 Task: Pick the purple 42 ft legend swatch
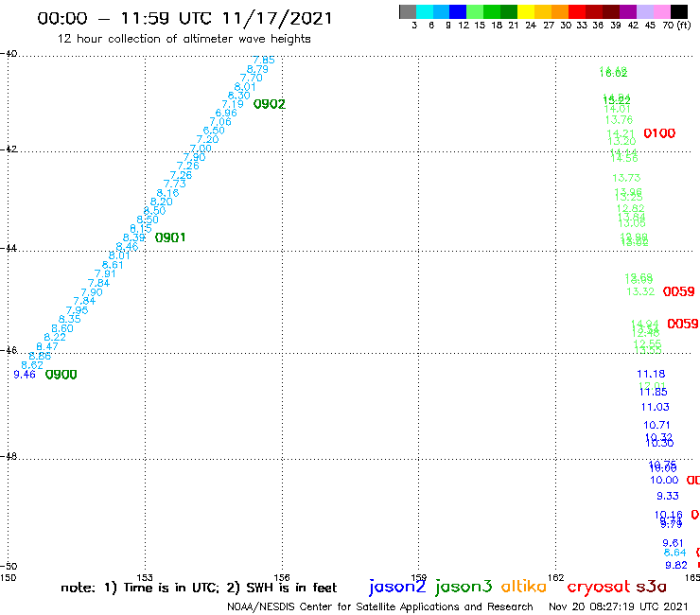click(627, 11)
